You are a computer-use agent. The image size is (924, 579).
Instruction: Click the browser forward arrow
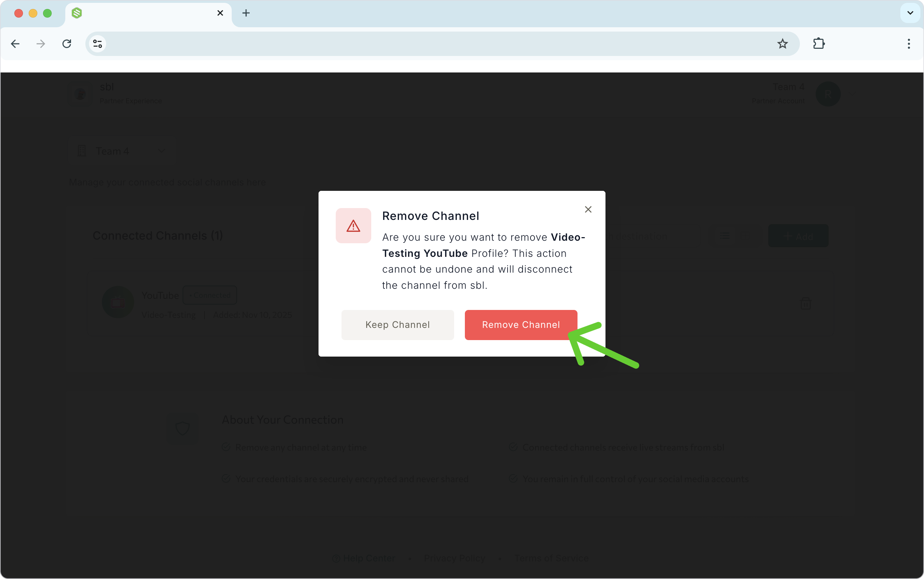click(x=41, y=44)
